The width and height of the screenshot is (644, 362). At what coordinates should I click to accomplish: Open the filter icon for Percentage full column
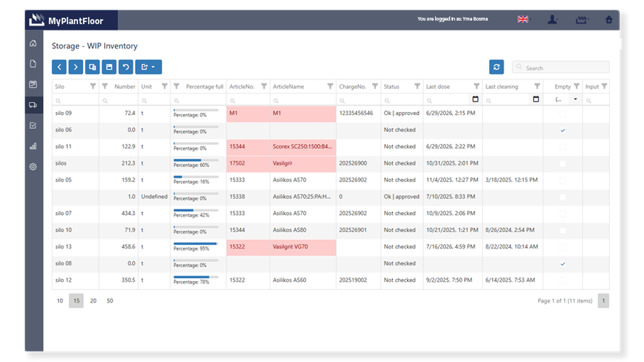pyautogui.click(x=177, y=86)
